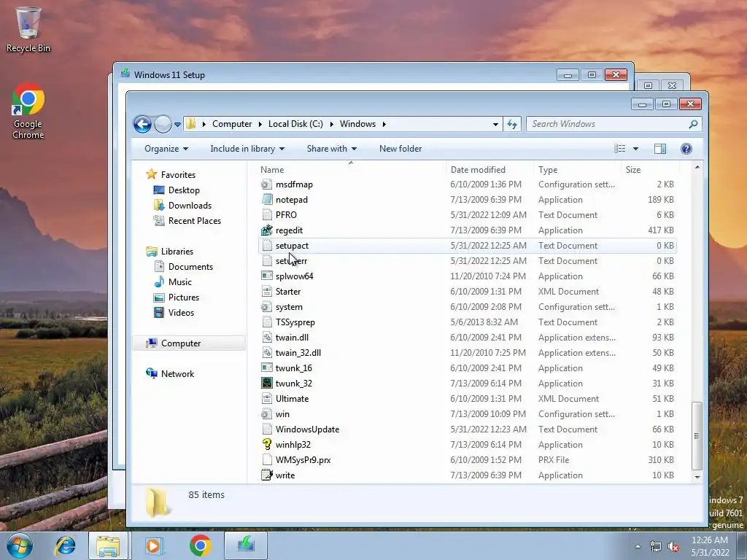Click the Refresh button beside address bar
This screenshot has height=560, width=747.
click(512, 124)
